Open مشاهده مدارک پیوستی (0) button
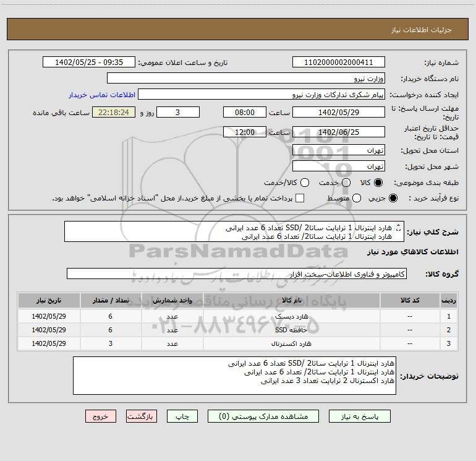Viewport: 476px width, 461px height. [263, 416]
